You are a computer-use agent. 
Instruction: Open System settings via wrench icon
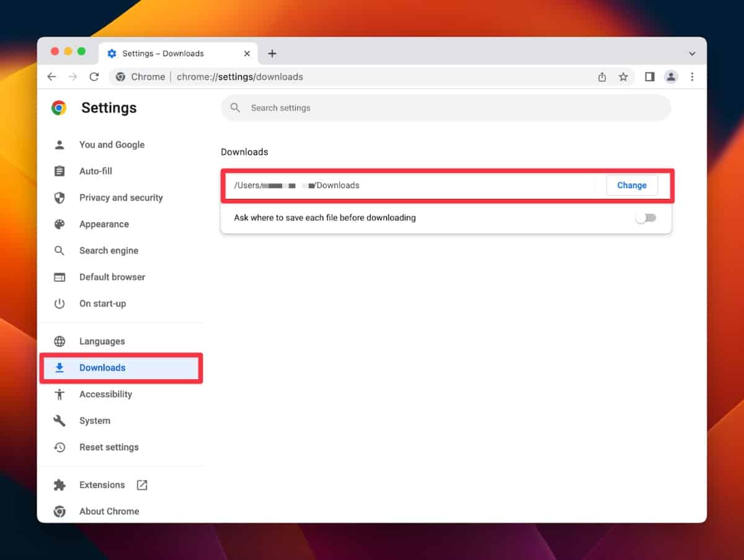(60, 420)
